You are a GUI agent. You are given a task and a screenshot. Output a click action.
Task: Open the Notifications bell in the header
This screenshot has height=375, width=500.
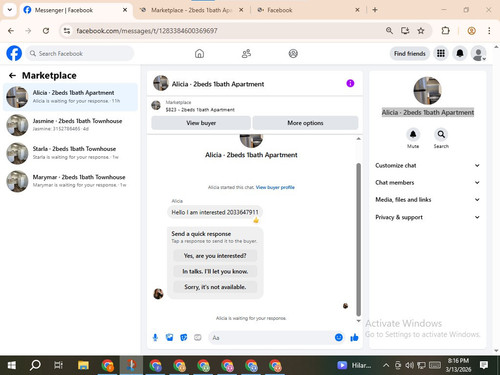[460, 53]
